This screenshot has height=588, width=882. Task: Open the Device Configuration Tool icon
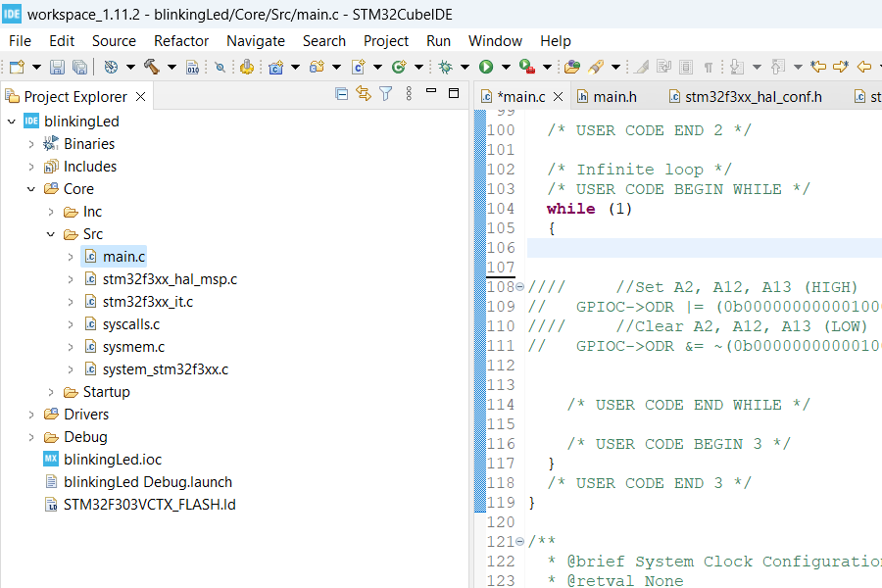click(x=246, y=69)
